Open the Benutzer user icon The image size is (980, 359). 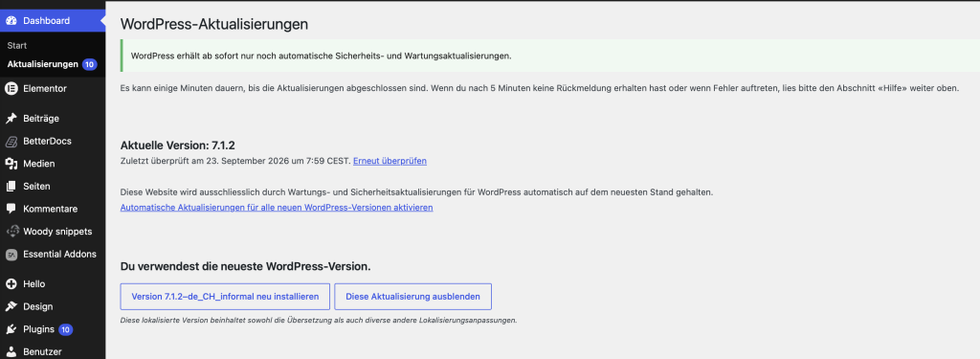click(x=11, y=351)
